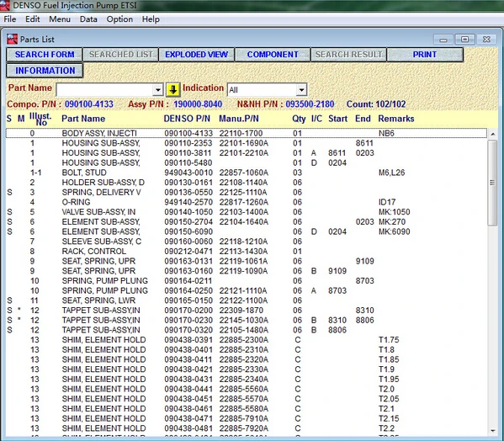The height and width of the screenshot is (441, 504).
Task: Click the INFORMATION button
Action: (45, 71)
